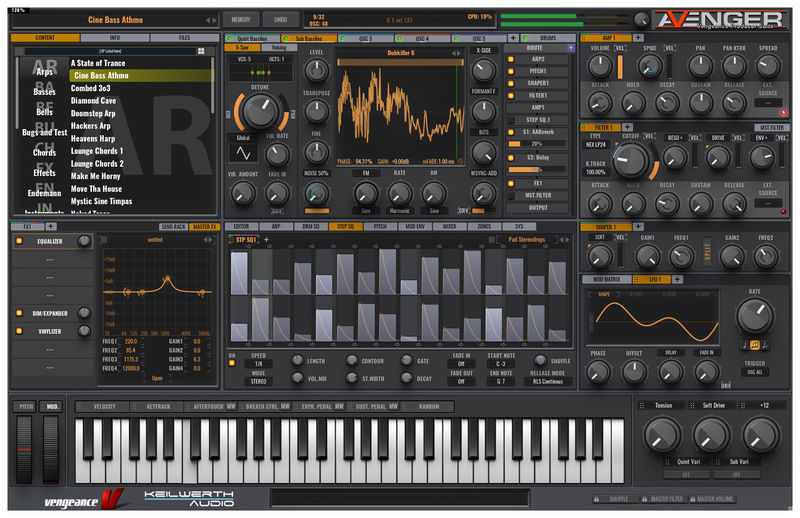Click the Soft Drive macro knob
Image resolution: width=800 pixels, height=518 pixels.
pos(711,435)
